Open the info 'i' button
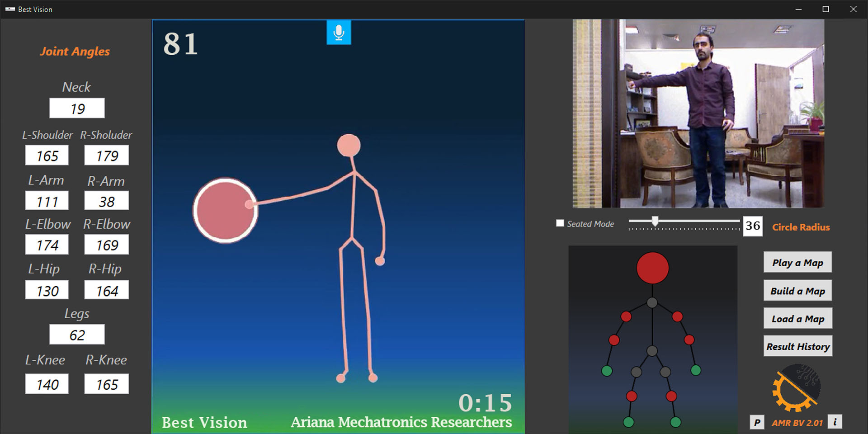The width and height of the screenshot is (868, 434). 835,422
